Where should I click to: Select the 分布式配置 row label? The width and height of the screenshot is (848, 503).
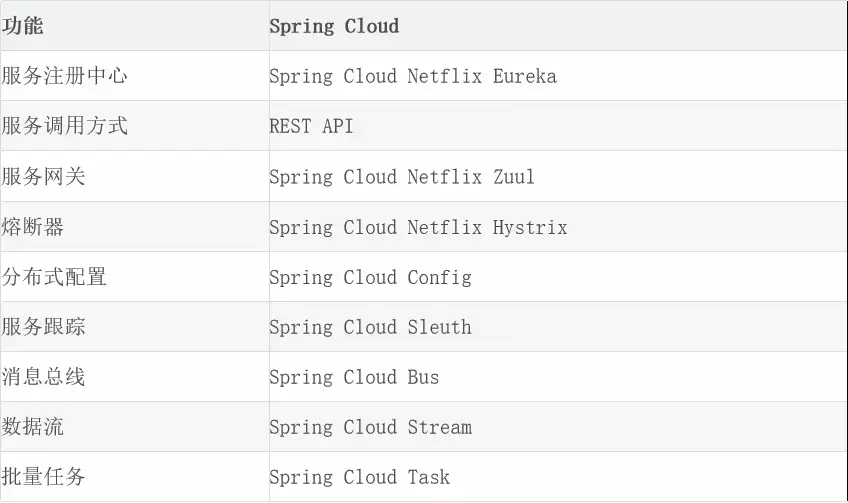pos(54,276)
